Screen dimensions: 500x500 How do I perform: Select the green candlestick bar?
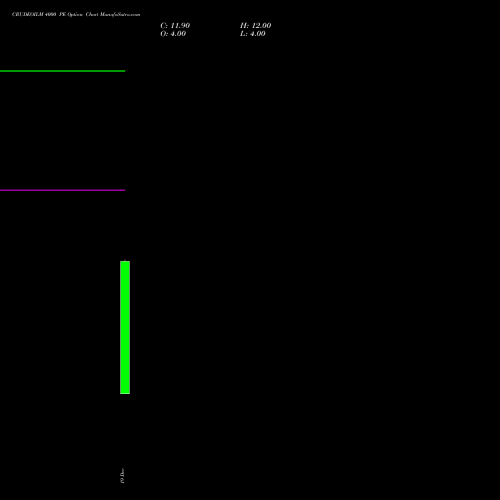click(x=125, y=327)
